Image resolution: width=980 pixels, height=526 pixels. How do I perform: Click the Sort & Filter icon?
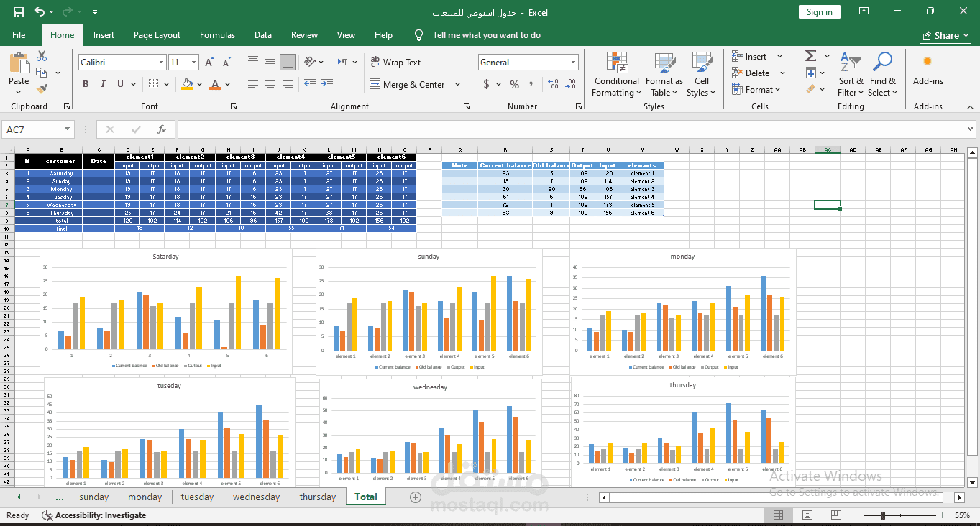(x=851, y=74)
